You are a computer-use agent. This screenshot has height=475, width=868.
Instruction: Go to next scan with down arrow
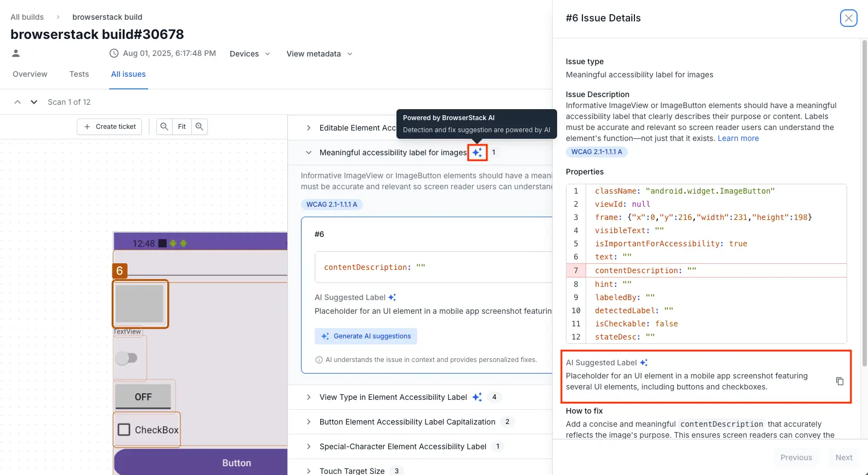point(34,102)
